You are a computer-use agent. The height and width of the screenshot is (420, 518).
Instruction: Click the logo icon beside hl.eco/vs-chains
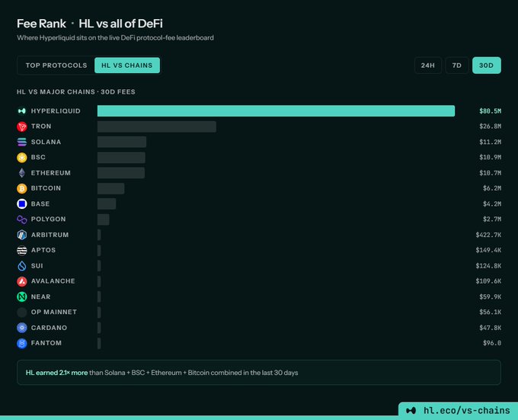(411, 411)
